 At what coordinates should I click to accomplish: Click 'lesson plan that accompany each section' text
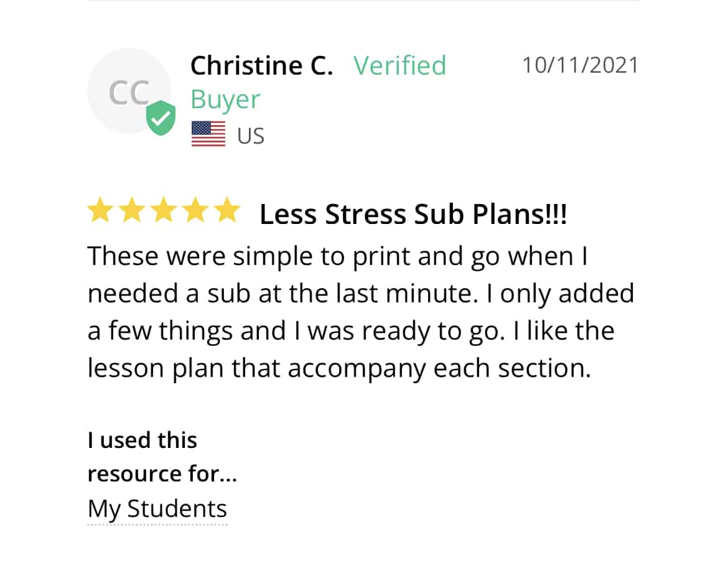coord(339,368)
